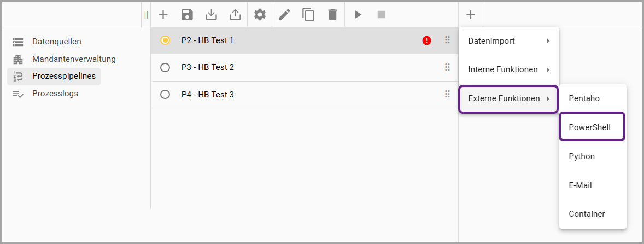Open Prozesslogs in the sidebar
644x244 pixels.
[x=55, y=94]
